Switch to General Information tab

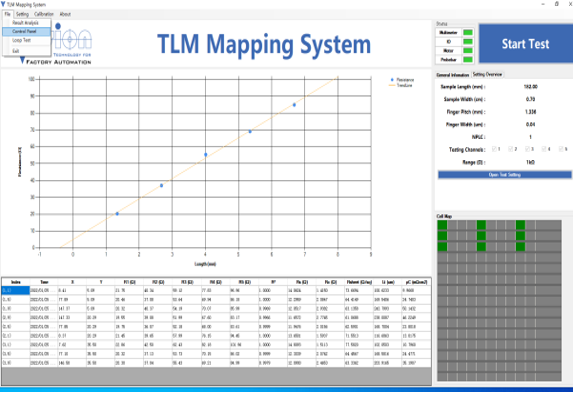453,75
